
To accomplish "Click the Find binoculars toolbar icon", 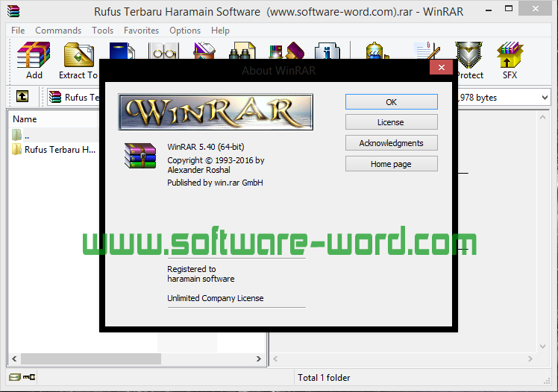I will tap(242, 51).
